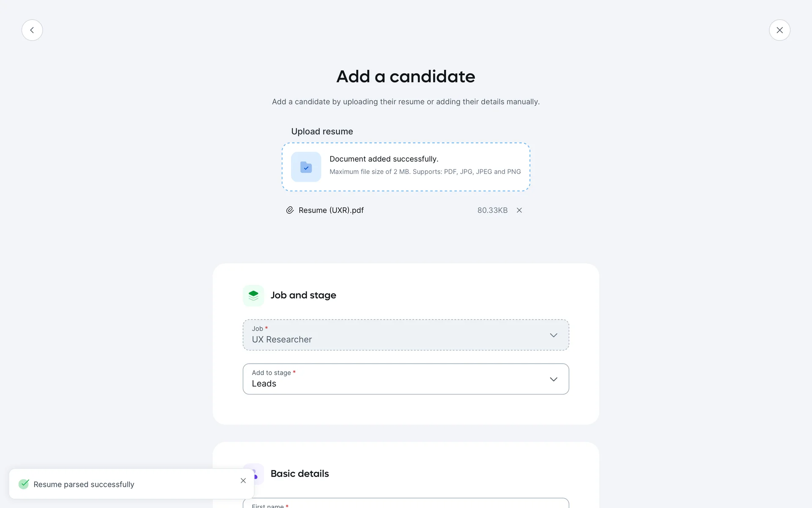Remove the Resume (UXR).pdf attachment

[519, 210]
